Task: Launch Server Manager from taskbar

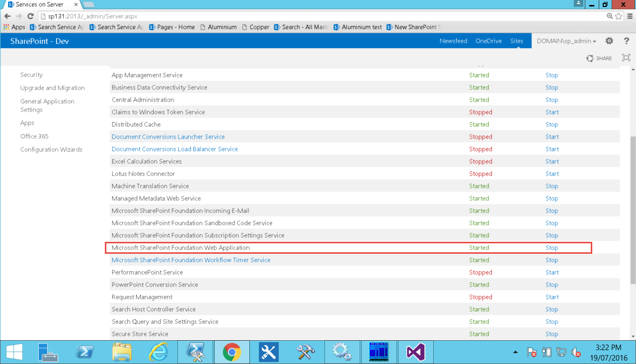Action: click(49, 353)
